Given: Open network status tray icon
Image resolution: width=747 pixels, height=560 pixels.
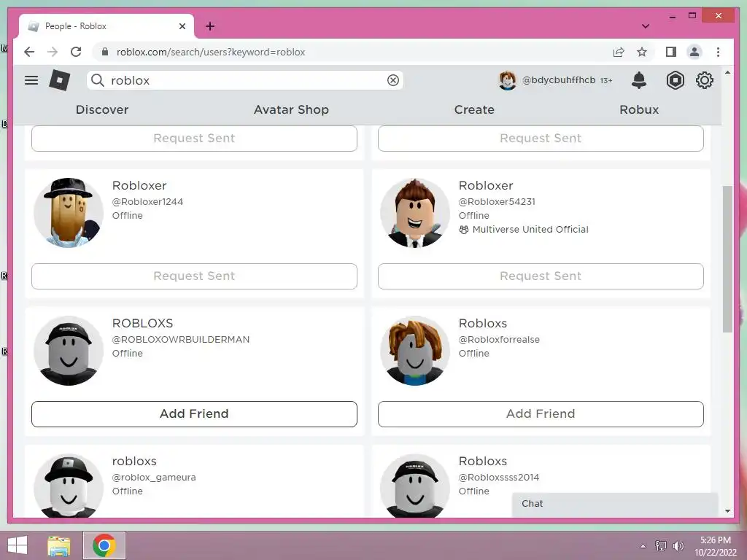Looking at the screenshot, I should click(661, 545).
